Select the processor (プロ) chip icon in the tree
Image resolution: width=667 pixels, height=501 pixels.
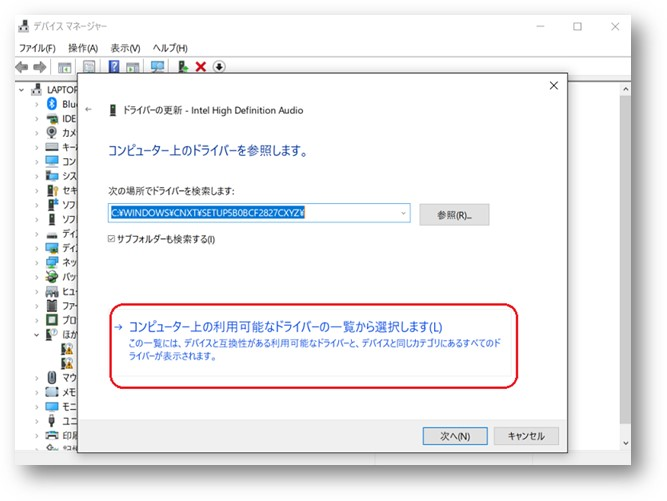tap(52, 319)
